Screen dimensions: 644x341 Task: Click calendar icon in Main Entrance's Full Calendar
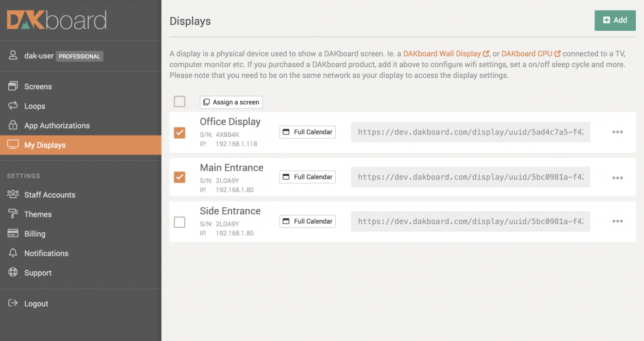pyautogui.click(x=286, y=177)
